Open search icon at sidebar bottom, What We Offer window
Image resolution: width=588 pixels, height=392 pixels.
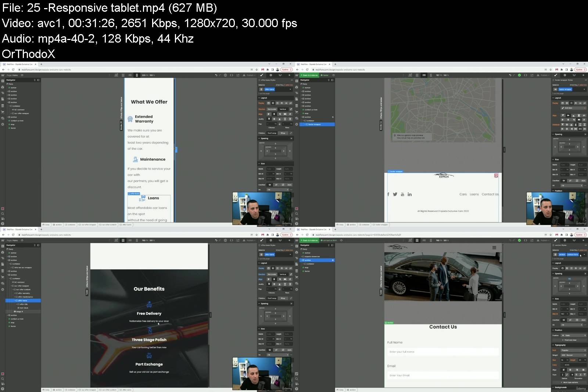[x=3, y=214]
